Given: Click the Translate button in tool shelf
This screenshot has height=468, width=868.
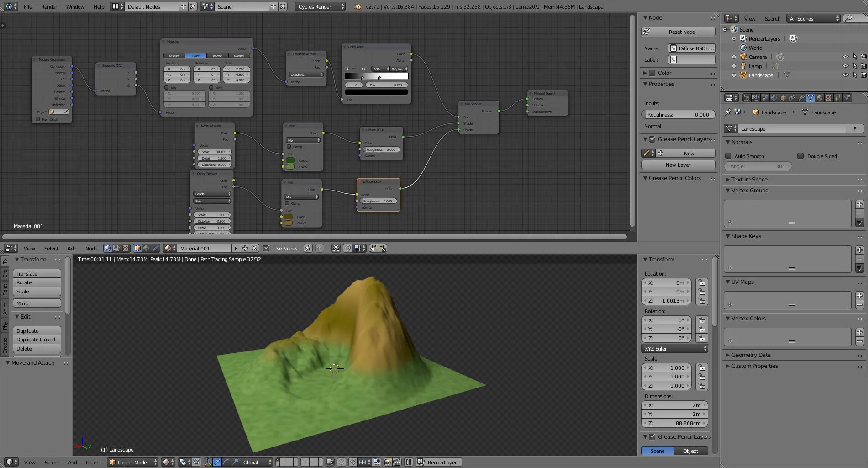Looking at the screenshot, I should tap(37, 274).
